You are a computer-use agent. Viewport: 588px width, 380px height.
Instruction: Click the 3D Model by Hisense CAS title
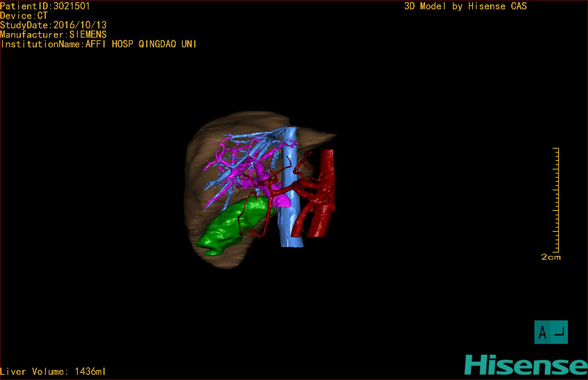(466, 6)
